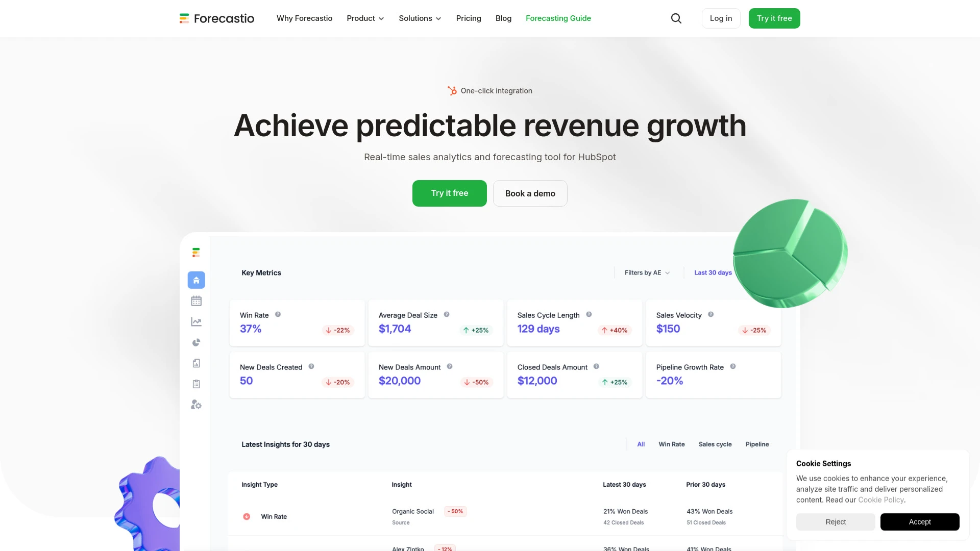The height and width of the screenshot is (551, 980).
Task: Click the reports/document icon in sidebar
Action: [196, 363]
